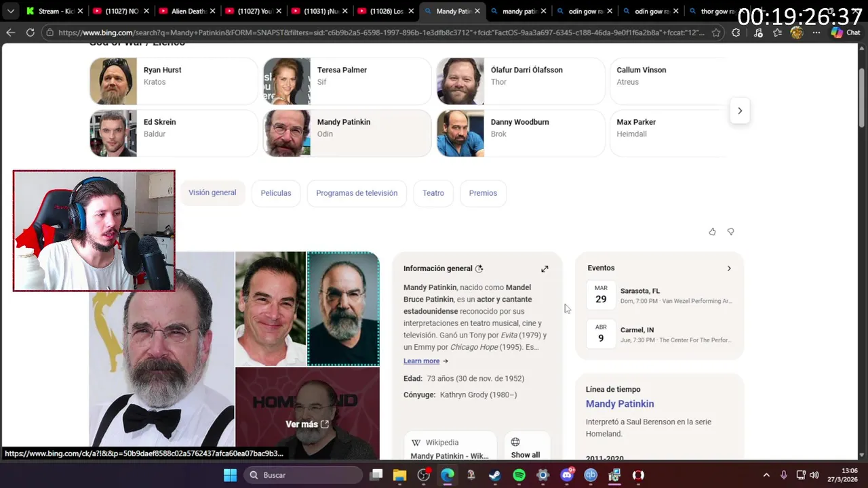This screenshot has width=868, height=488.
Task: Open qBittorrent from the taskbar
Action: tap(591, 475)
